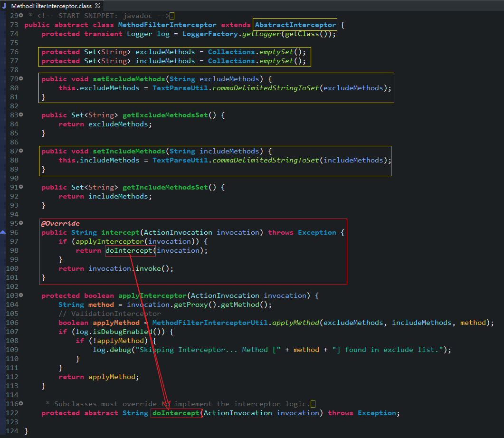Collapse the setExcludeMethods method at line 79

pyautogui.click(x=21, y=78)
